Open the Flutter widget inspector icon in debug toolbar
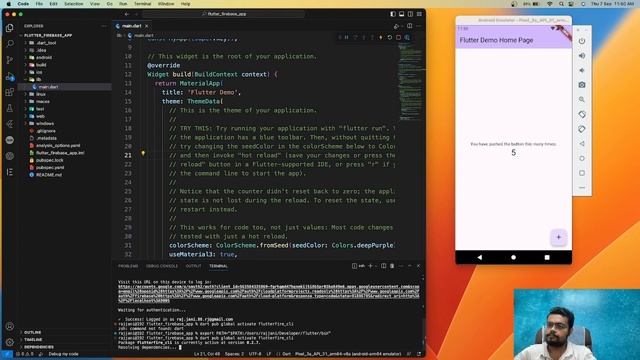Screen dimensions: 640x360 407,37
